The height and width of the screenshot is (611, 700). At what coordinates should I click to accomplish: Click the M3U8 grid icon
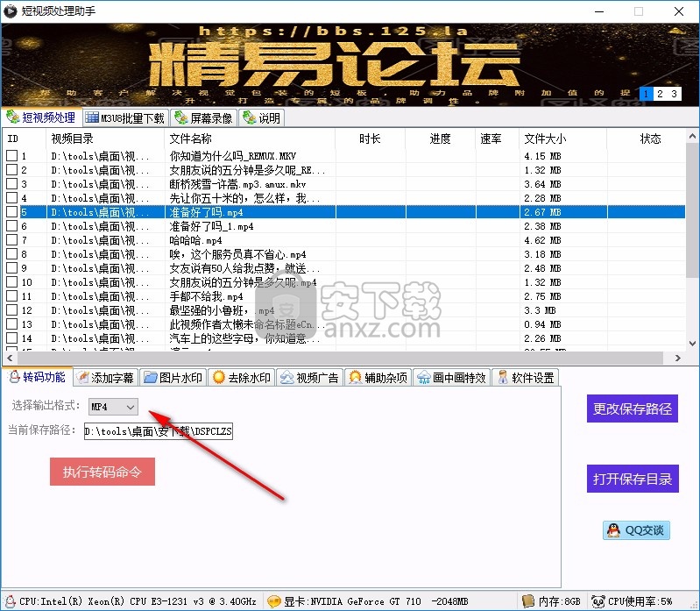pos(92,117)
